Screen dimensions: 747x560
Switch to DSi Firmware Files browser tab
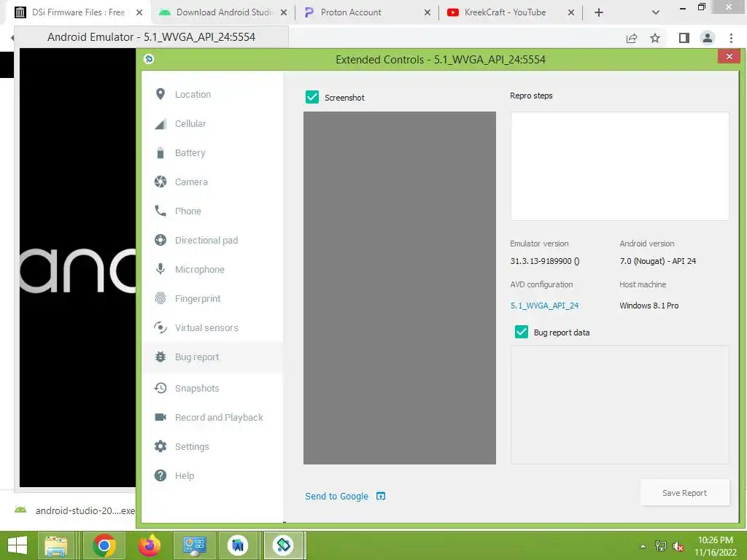tap(77, 12)
